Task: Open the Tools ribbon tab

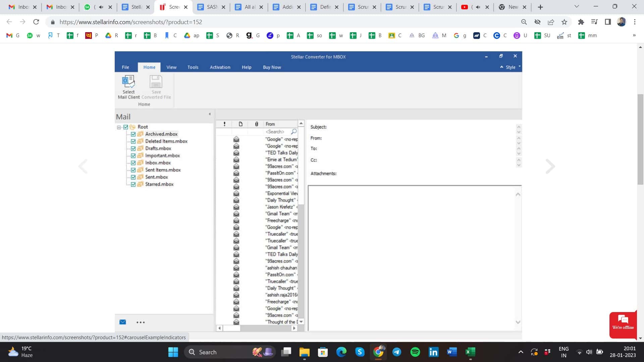Action: [193, 67]
